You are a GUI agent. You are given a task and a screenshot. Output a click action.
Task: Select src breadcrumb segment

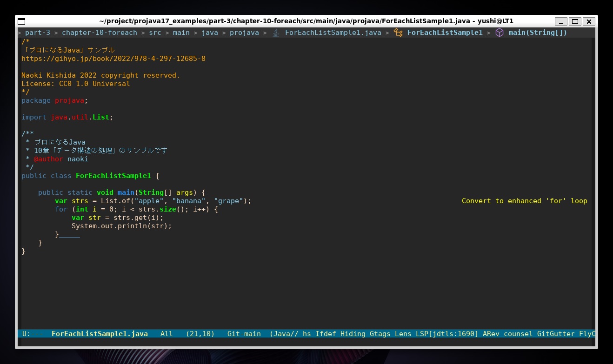155,33
